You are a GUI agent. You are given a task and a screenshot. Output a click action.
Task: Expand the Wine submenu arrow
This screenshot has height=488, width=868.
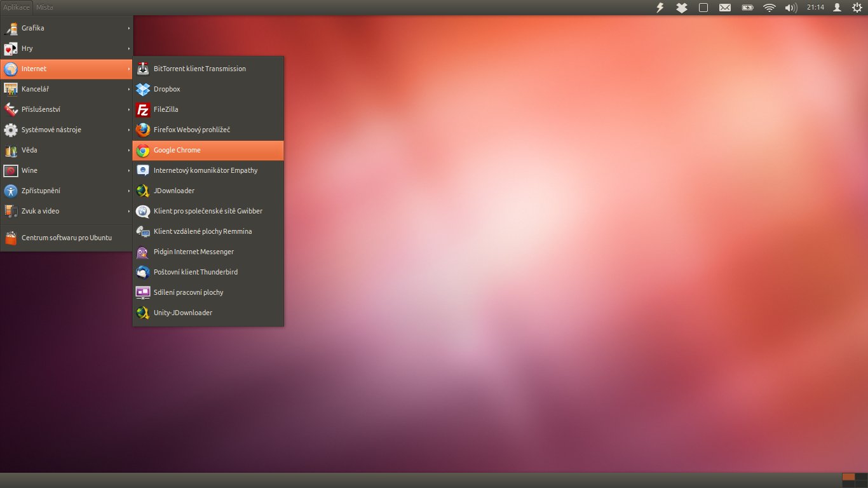[x=129, y=170]
